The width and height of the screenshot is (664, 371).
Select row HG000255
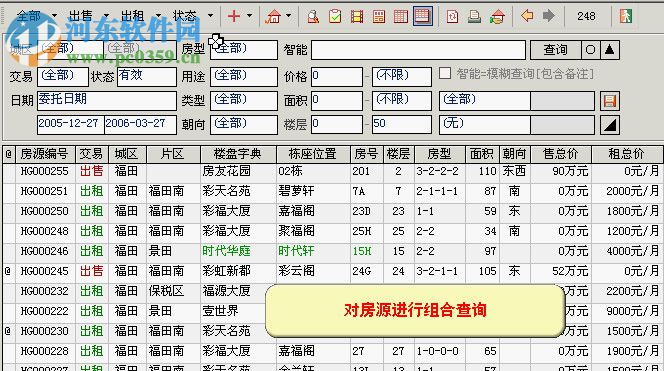(x=332, y=172)
